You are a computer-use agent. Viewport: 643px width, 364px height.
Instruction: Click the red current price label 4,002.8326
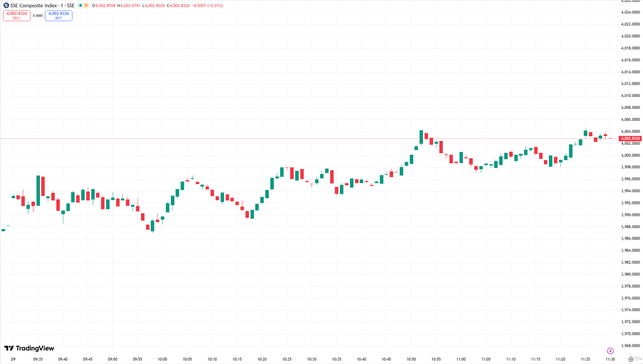click(630, 138)
